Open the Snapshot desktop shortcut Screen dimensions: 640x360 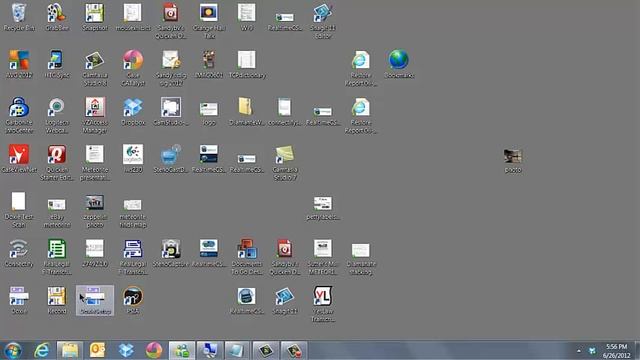coord(95,17)
